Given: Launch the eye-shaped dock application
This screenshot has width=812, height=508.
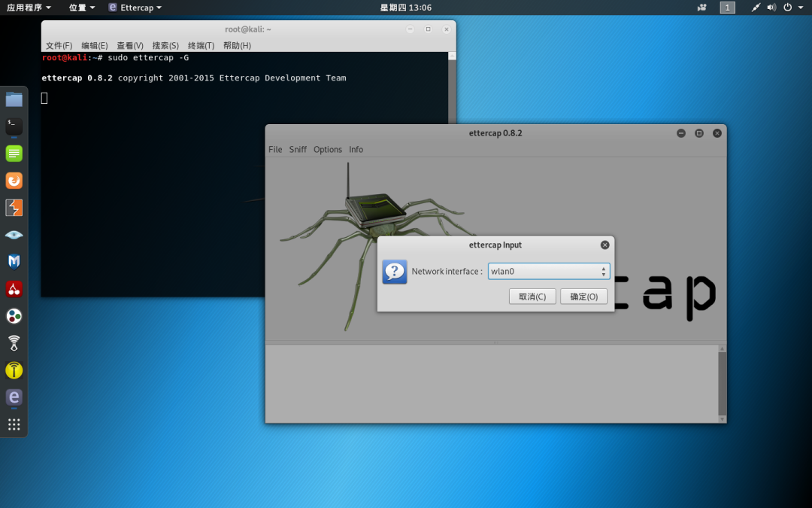Looking at the screenshot, I should (x=14, y=235).
